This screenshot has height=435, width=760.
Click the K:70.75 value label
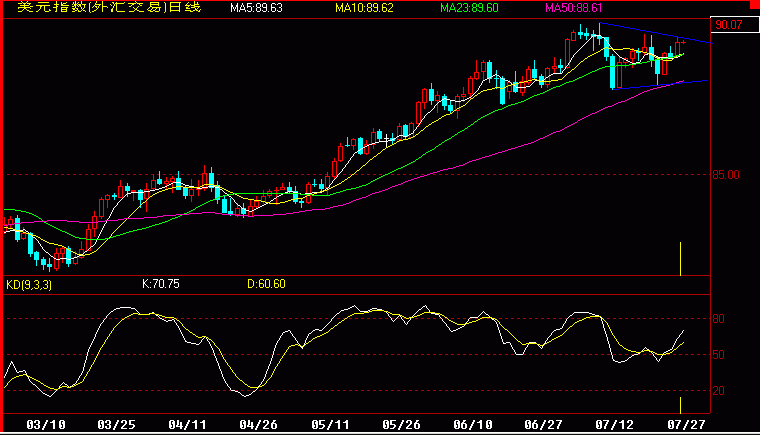160,284
